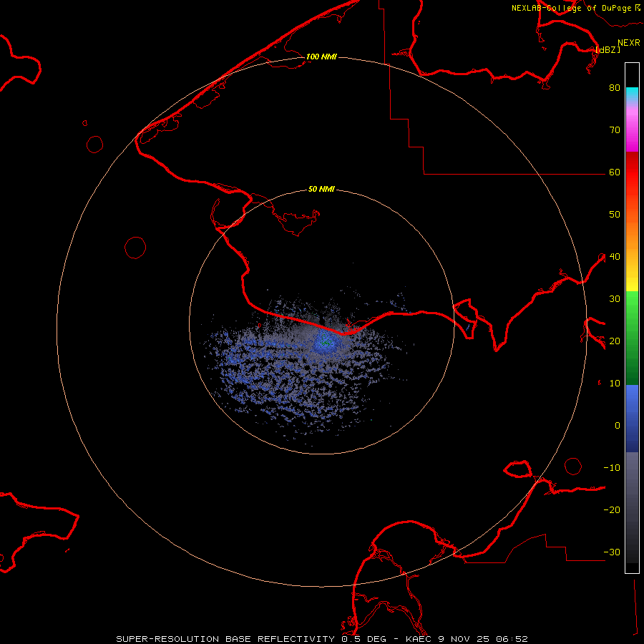Click the 50 NMI range ring label
This screenshot has height=644, width=644.
point(321,189)
